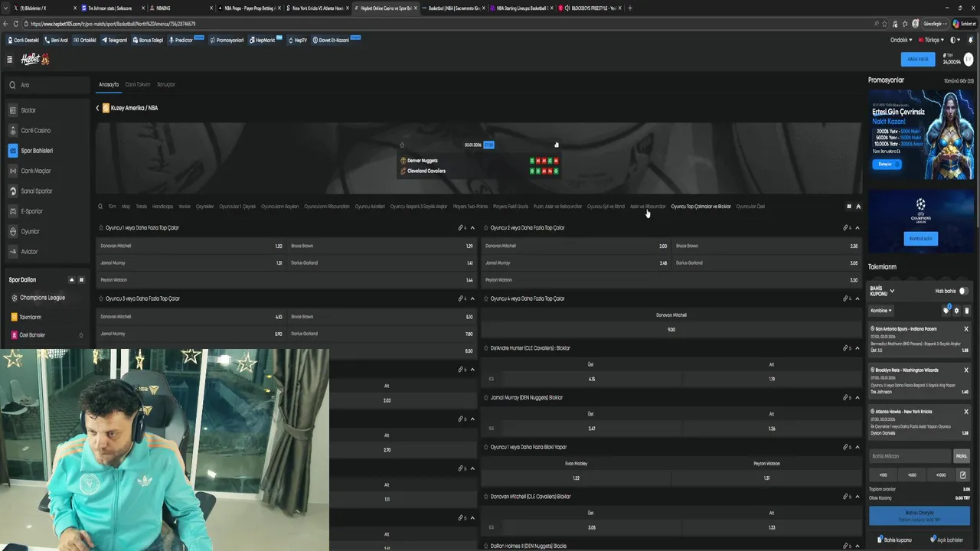Screen dimensions: 980x551
Task: Click the market search magnifier icon
Action: pos(100,207)
